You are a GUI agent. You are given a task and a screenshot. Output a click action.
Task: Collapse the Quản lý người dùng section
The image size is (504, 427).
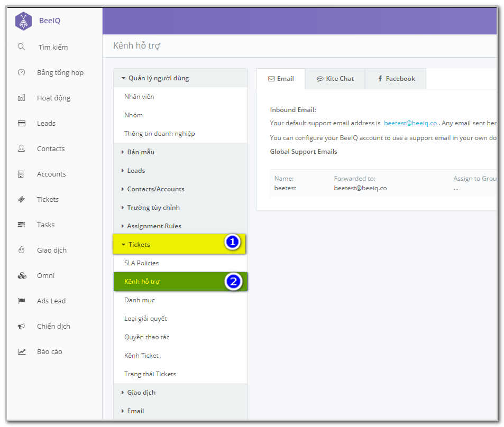[x=181, y=78]
